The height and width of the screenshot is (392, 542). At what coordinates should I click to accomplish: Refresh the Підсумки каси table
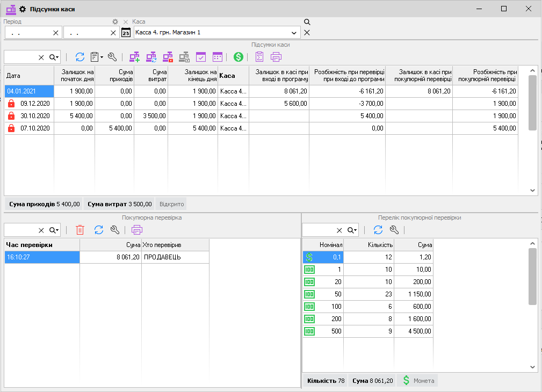80,57
